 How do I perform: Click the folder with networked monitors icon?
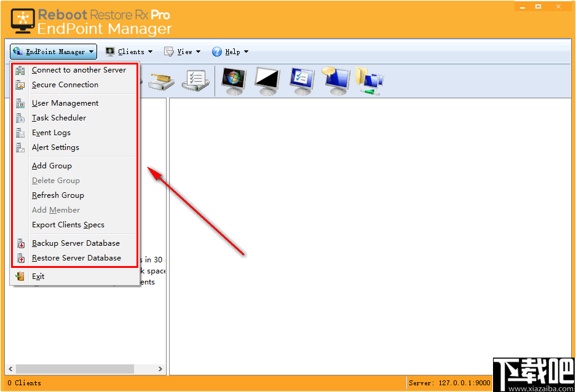point(369,82)
